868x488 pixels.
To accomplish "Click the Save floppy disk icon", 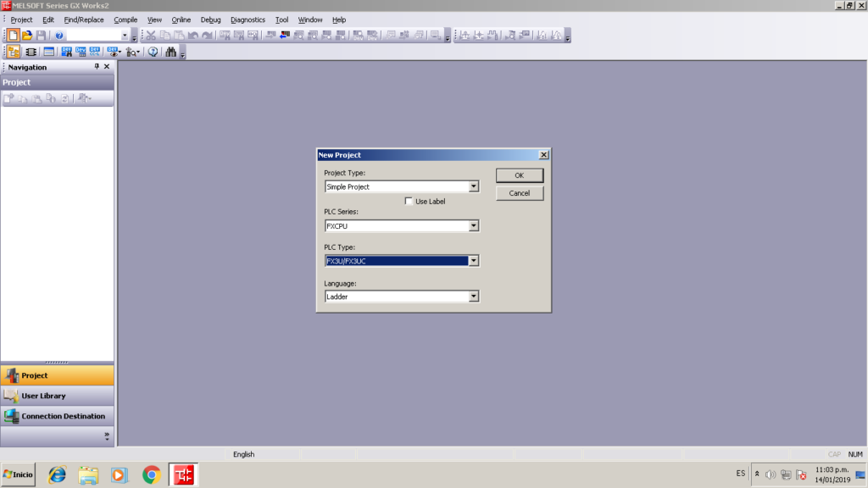I will tap(41, 36).
